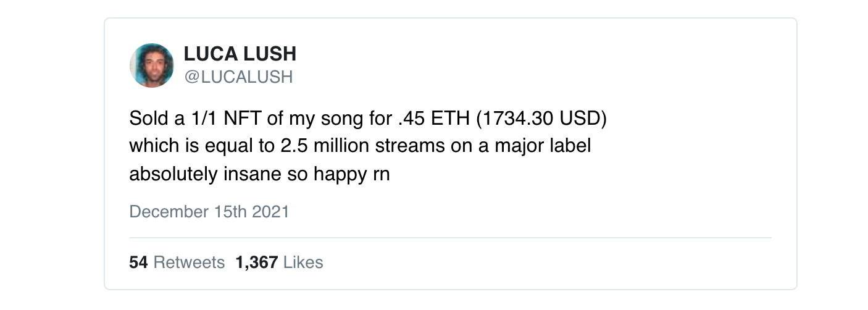This screenshot has height=310, width=868.
Task: Select the first line about the NFT sale
Action: (369, 118)
